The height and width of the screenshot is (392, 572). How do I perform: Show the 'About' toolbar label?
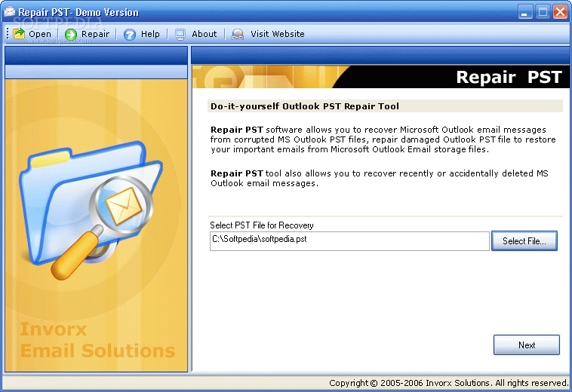[205, 34]
